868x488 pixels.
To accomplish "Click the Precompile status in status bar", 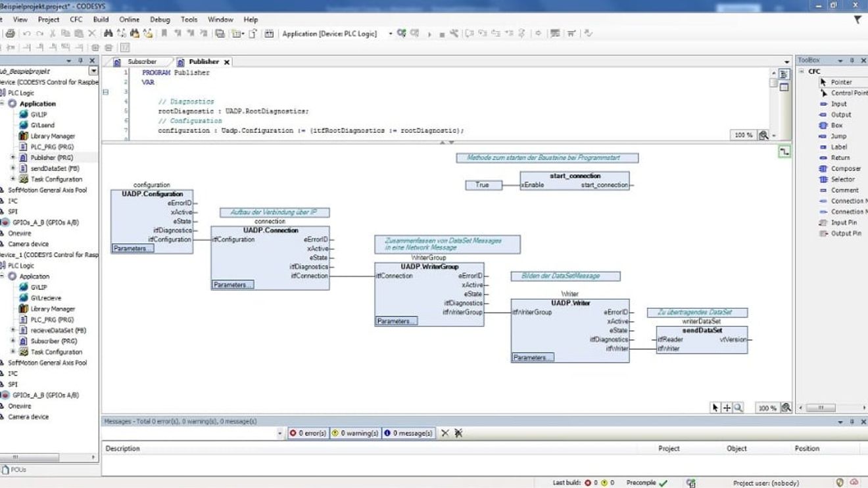I will tap(647, 483).
